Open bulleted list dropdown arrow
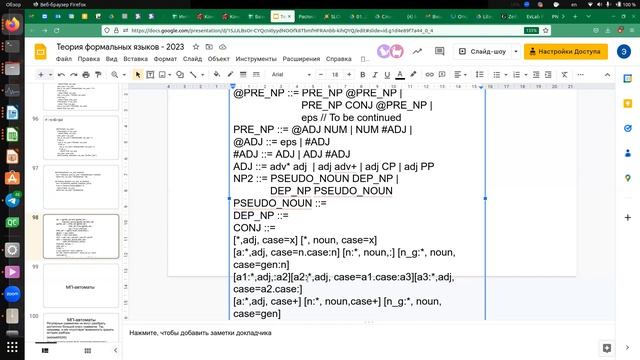Image resolution: width=640 pixels, height=360 pixels. point(506,75)
